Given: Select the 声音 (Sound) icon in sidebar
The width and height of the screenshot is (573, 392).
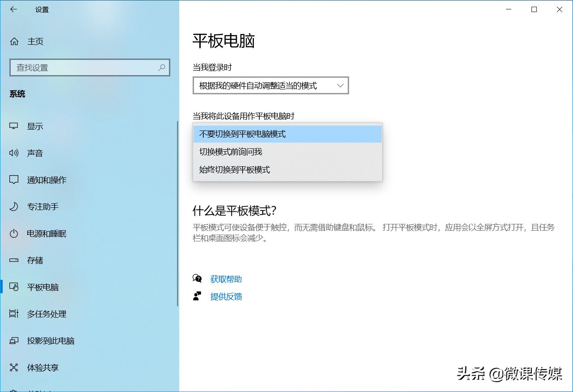Looking at the screenshot, I should pos(14,153).
